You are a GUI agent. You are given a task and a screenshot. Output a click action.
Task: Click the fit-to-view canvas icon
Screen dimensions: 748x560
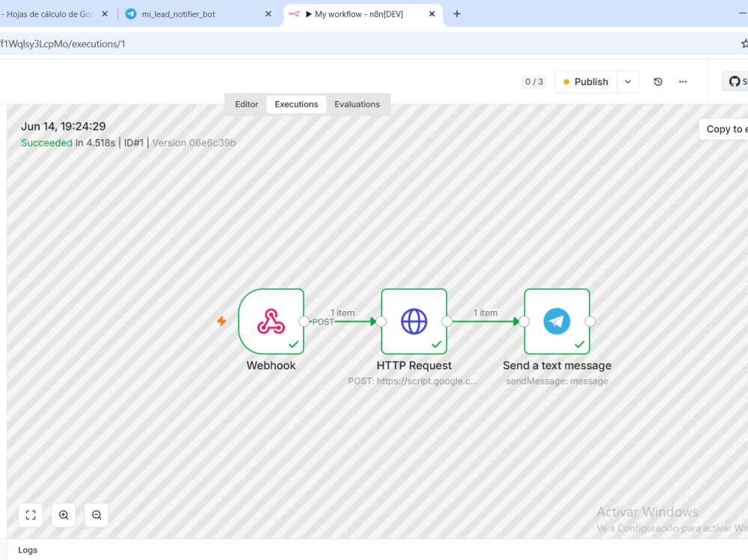tap(31, 515)
